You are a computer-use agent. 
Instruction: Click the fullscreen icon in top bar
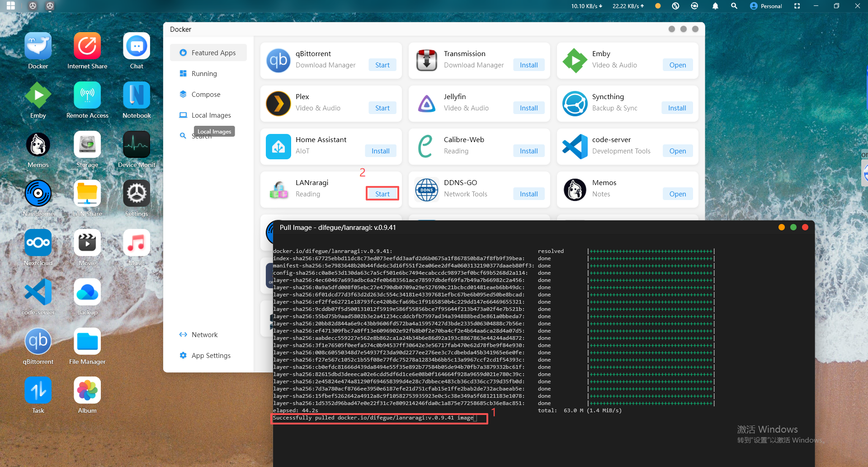click(797, 6)
